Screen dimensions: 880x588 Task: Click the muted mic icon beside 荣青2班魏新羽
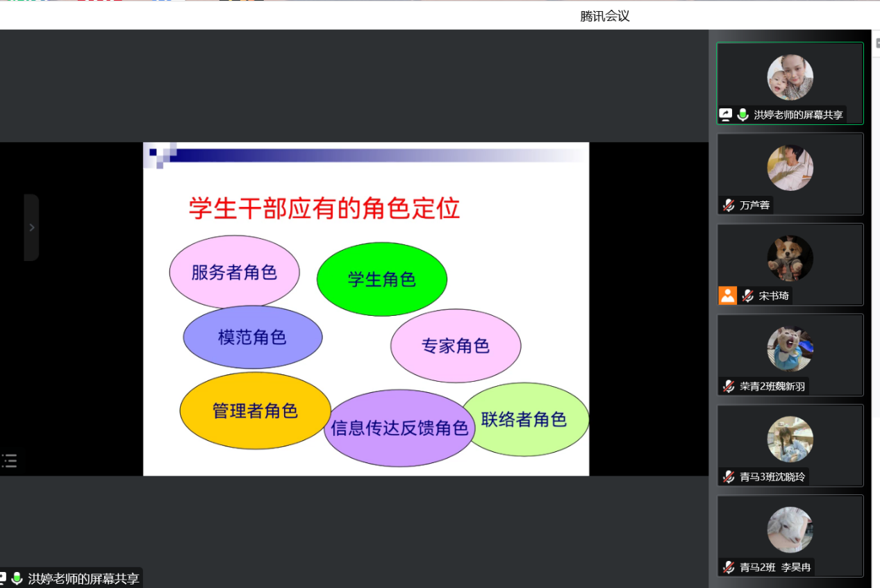(729, 386)
